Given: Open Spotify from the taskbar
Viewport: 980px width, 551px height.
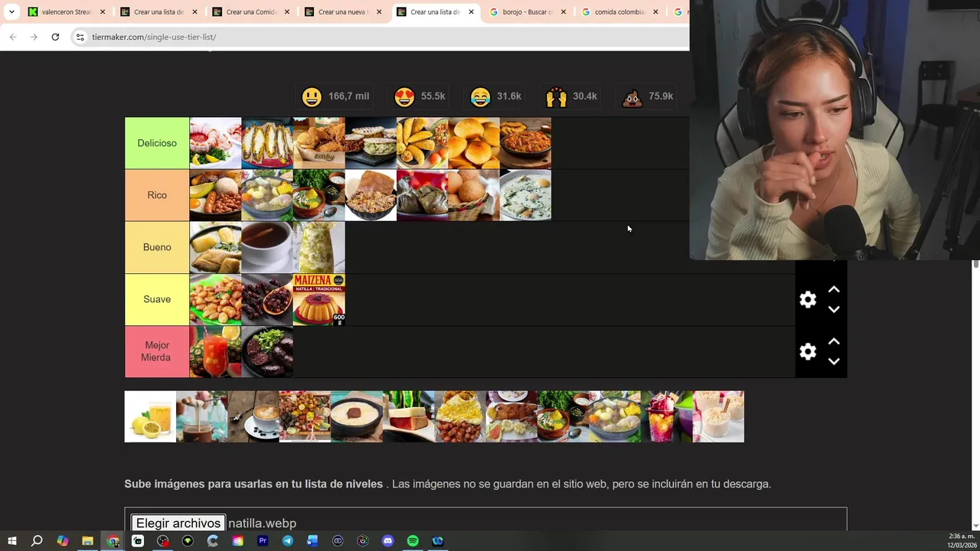Looking at the screenshot, I should (413, 541).
